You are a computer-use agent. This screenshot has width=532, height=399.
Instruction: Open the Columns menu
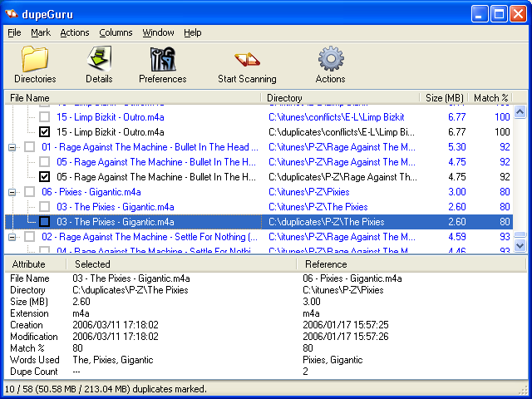click(116, 32)
